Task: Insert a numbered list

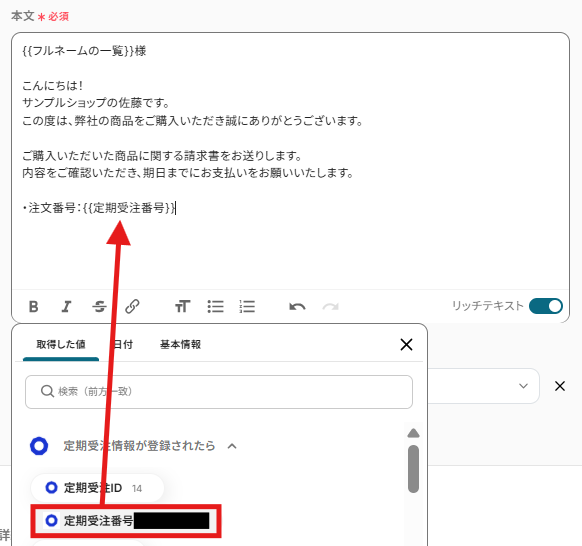Action: 247,307
